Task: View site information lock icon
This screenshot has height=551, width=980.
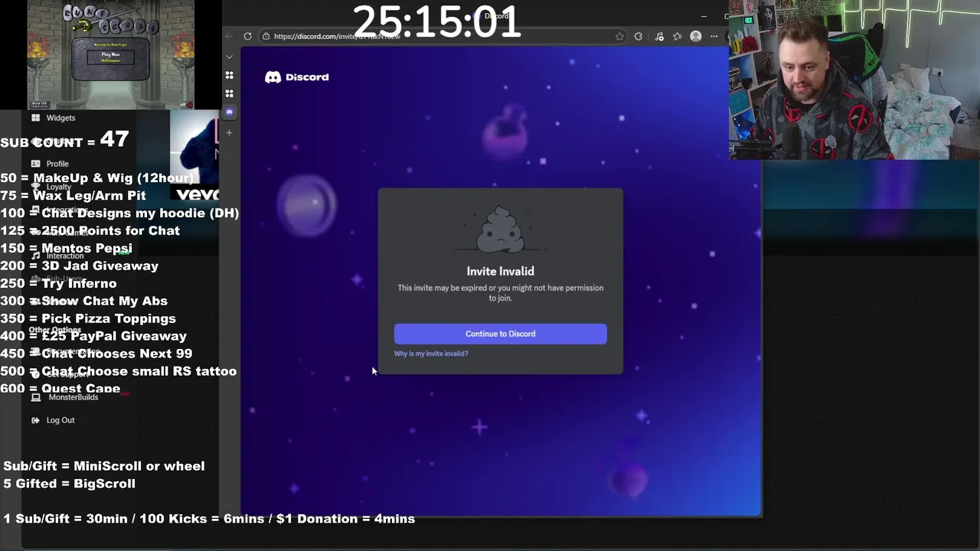Action: point(266,36)
